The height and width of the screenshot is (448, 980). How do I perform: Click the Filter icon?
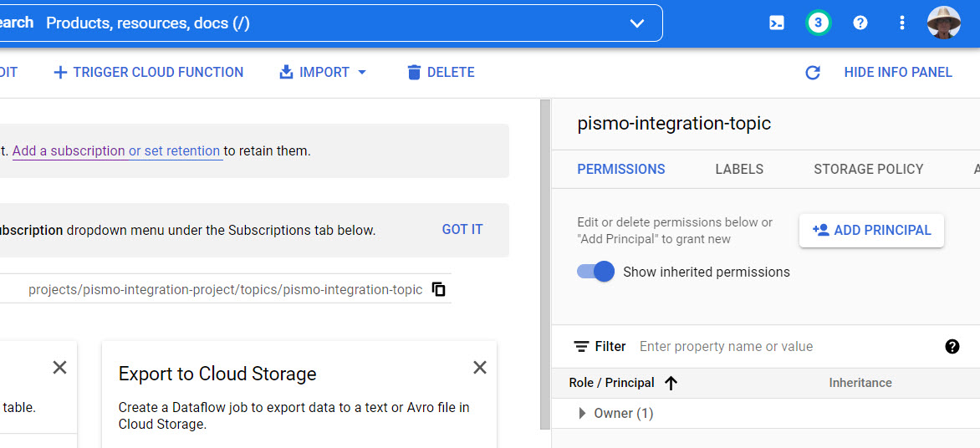coord(581,347)
